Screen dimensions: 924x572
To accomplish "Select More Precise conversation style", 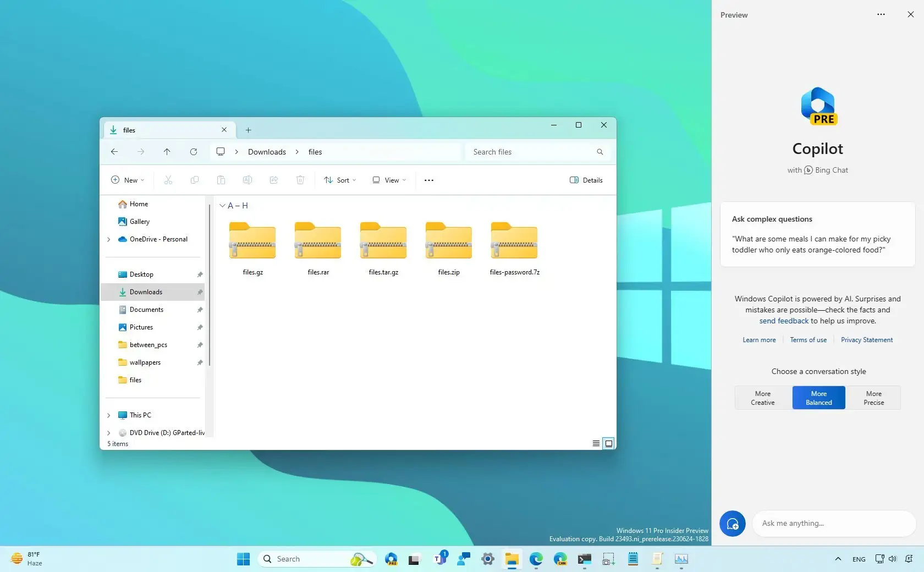I will click(x=873, y=398).
